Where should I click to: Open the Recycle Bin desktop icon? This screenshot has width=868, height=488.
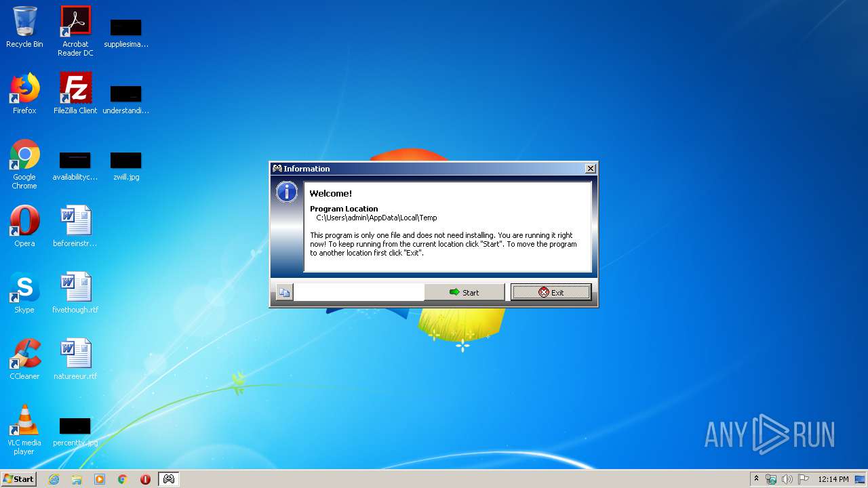[24, 28]
